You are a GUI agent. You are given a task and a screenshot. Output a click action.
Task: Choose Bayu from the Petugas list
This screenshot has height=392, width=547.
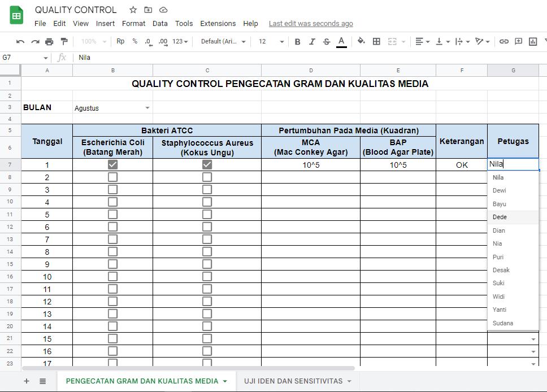[x=513, y=204]
